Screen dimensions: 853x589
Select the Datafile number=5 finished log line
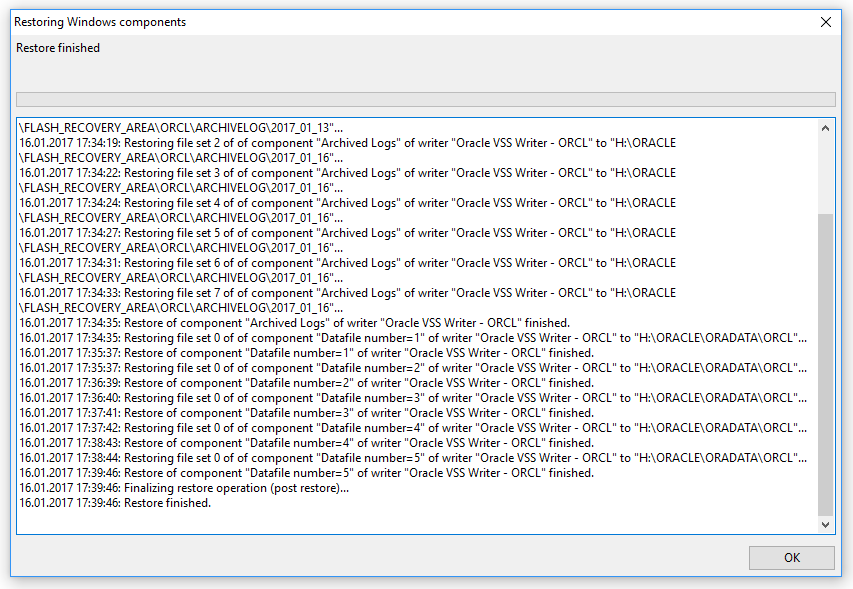[x=306, y=473]
